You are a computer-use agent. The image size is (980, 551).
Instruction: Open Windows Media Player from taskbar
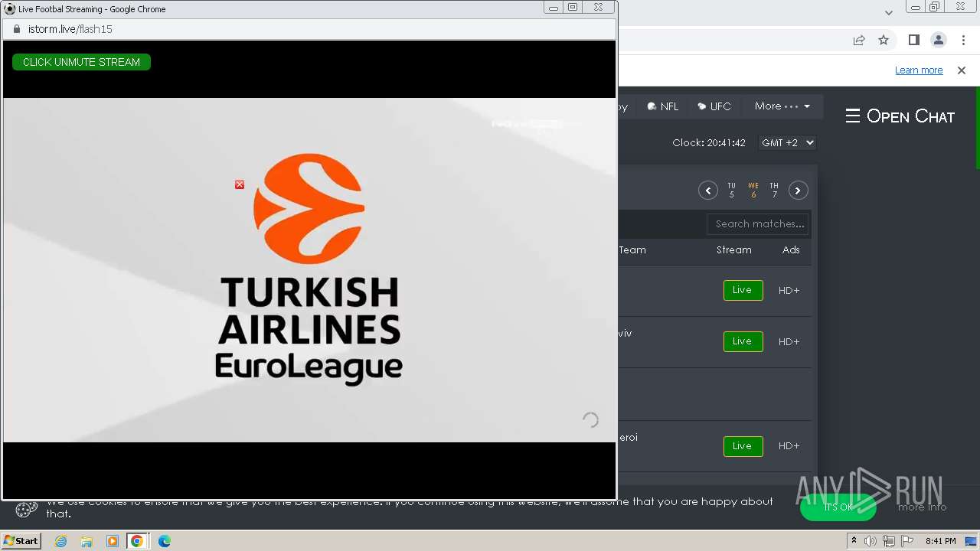[112, 541]
